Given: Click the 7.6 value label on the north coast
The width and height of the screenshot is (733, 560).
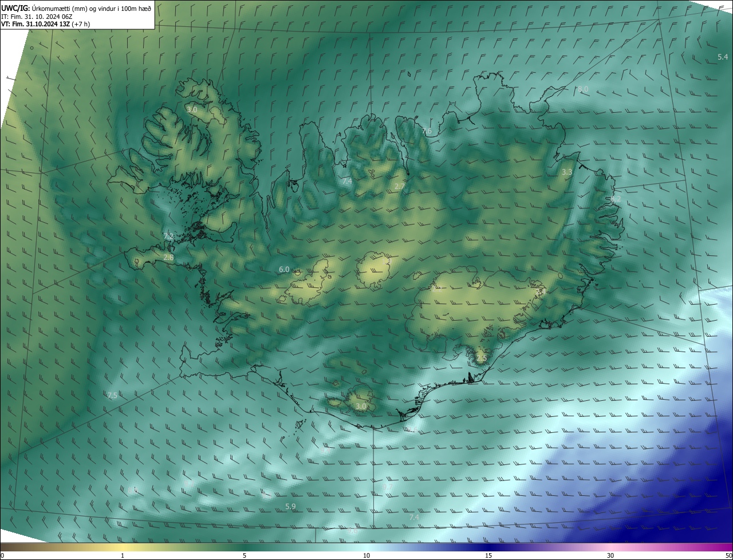Looking at the screenshot, I should click(x=427, y=131).
